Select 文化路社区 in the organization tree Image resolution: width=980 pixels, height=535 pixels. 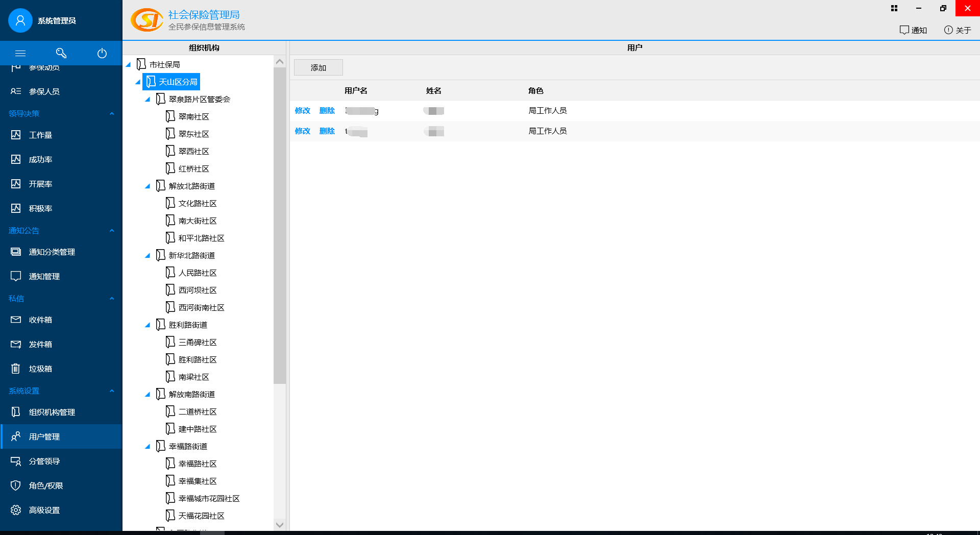tap(198, 203)
